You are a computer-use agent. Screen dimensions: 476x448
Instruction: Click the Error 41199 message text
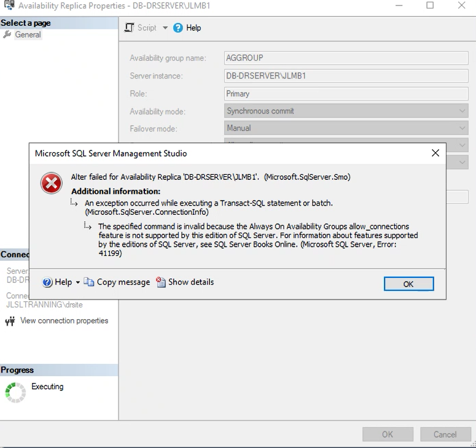pos(258,239)
